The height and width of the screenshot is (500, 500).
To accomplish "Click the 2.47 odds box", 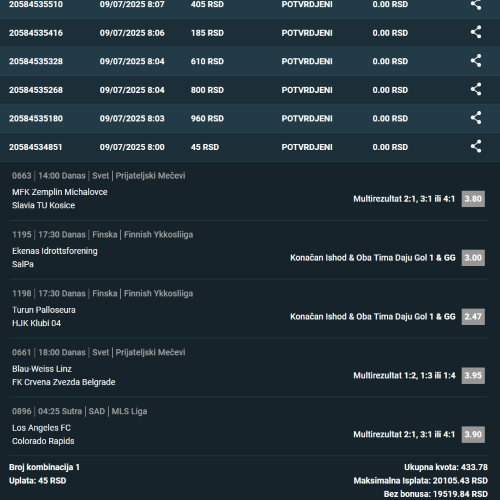I will click(473, 316).
